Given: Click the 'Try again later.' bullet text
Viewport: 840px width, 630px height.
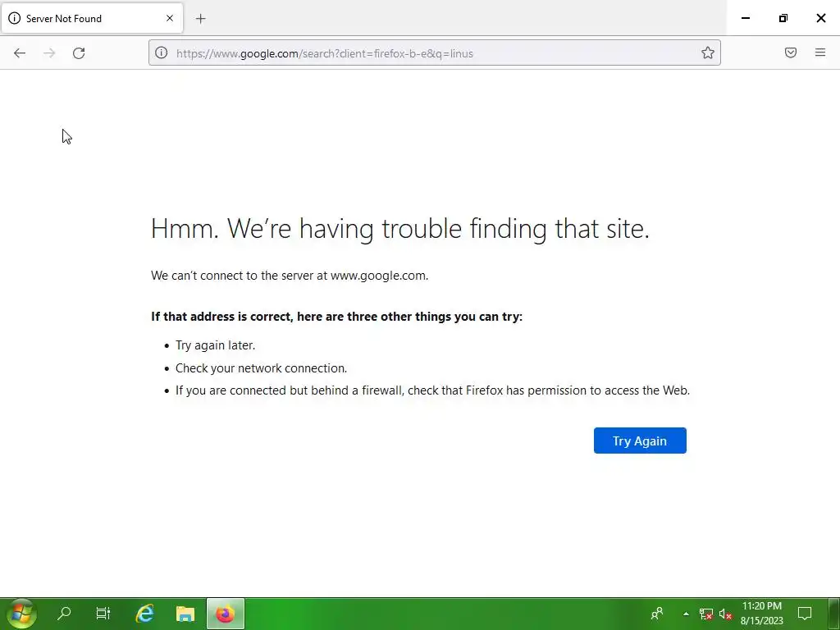Looking at the screenshot, I should coord(216,345).
